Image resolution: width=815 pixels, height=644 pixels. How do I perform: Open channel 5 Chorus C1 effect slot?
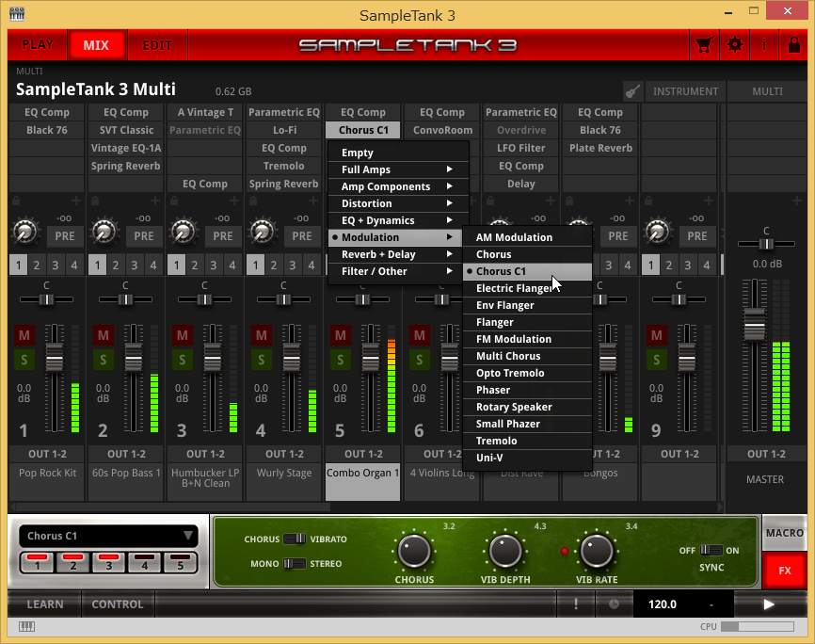(363, 130)
